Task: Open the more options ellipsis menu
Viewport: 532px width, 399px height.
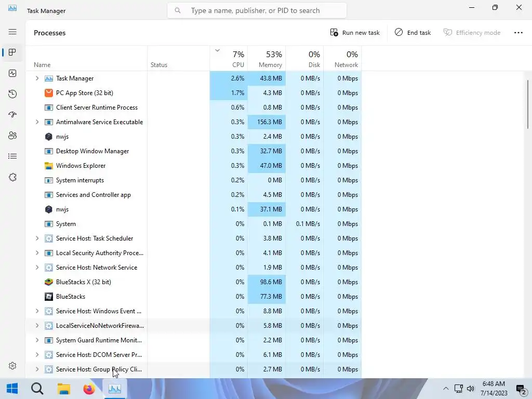Action: tap(518, 33)
